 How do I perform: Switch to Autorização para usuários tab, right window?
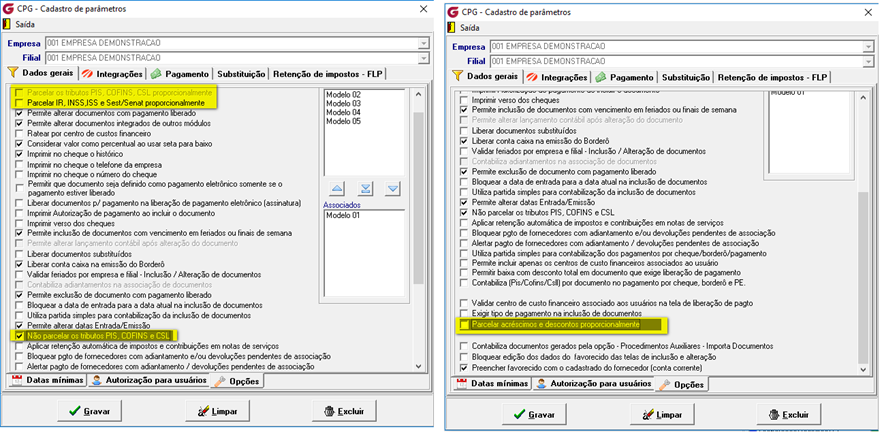(x=593, y=384)
